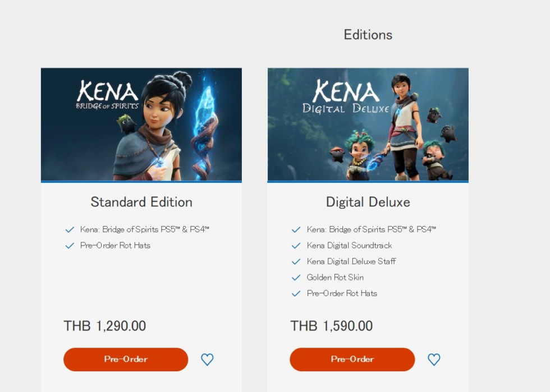
Task: Click the THB 1,290.00 price
Action: click(x=105, y=326)
